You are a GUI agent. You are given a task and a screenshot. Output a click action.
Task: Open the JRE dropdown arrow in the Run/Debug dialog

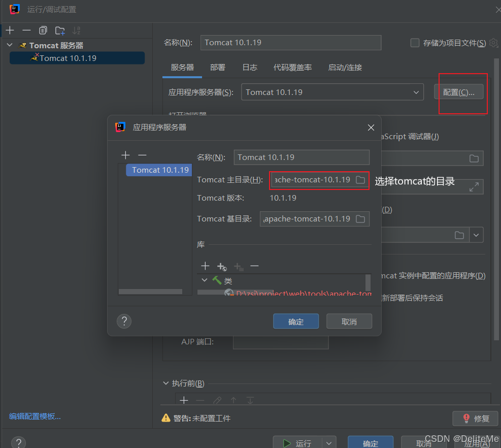pyautogui.click(x=476, y=235)
